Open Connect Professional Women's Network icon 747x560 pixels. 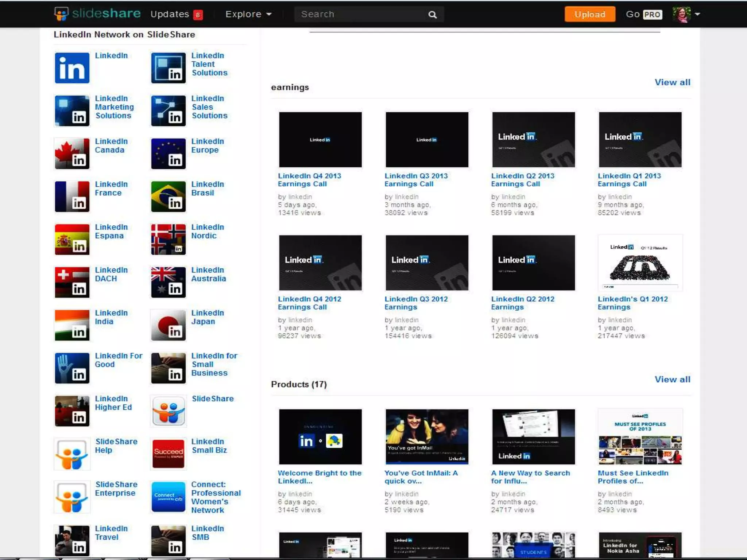tap(168, 497)
